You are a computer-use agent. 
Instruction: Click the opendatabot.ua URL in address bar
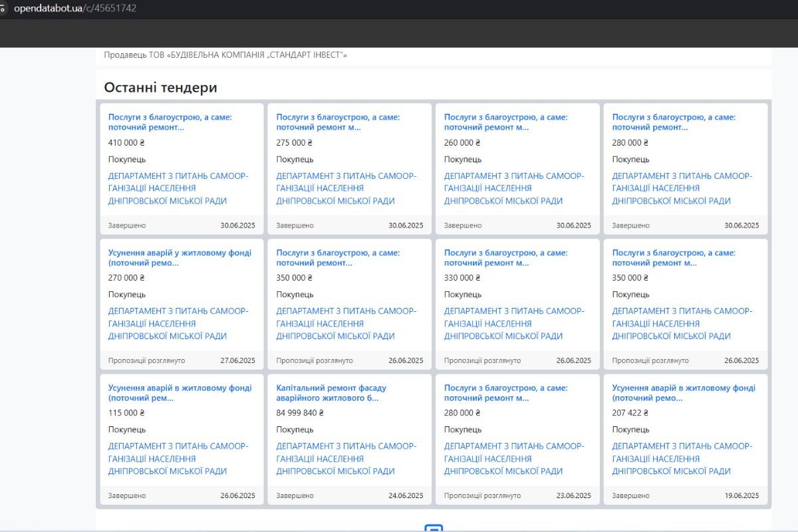[x=74, y=9]
